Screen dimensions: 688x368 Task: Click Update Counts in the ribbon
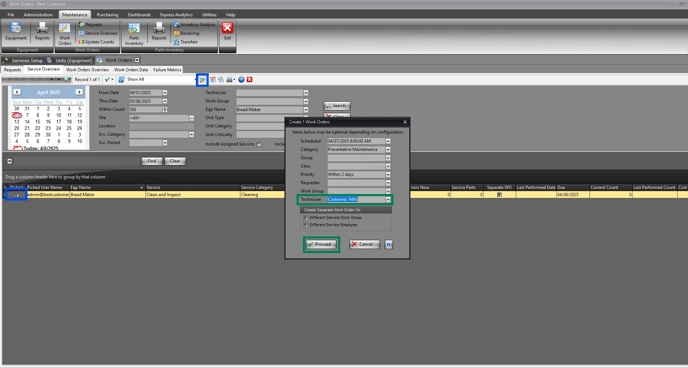pyautogui.click(x=96, y=42)
